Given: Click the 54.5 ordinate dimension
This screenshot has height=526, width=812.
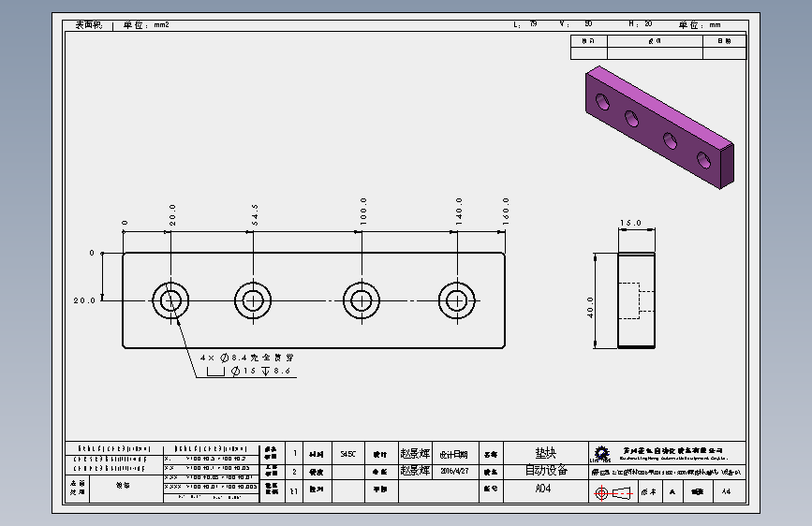Looking at the screenshot, I should coord(254,215).
